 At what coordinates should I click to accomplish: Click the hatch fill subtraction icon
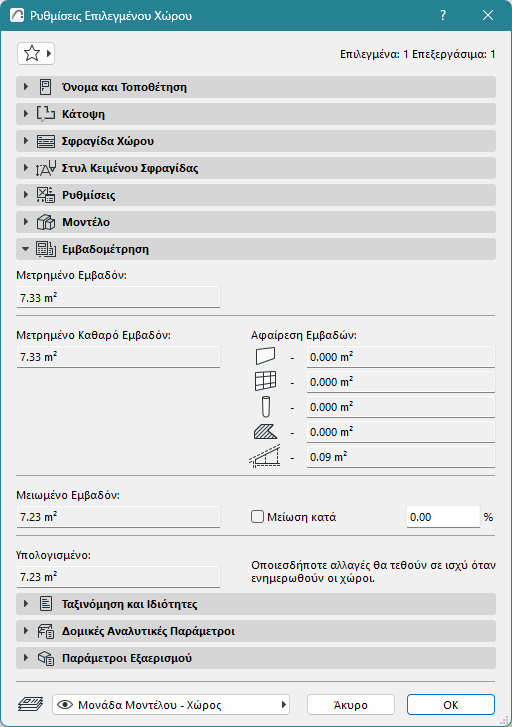click(x=265, y=432)
